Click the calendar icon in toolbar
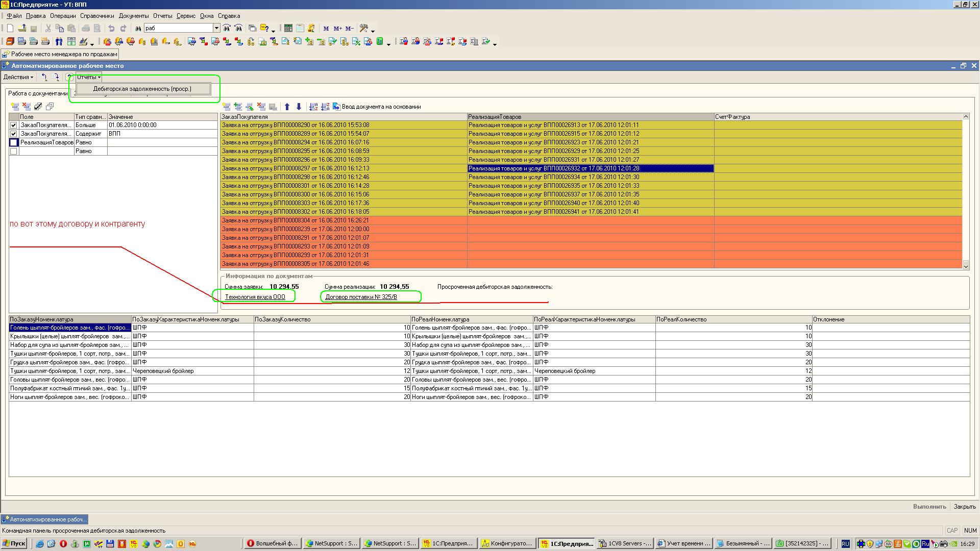The width and height of the screenshot is (980, 551). [300, 29]
